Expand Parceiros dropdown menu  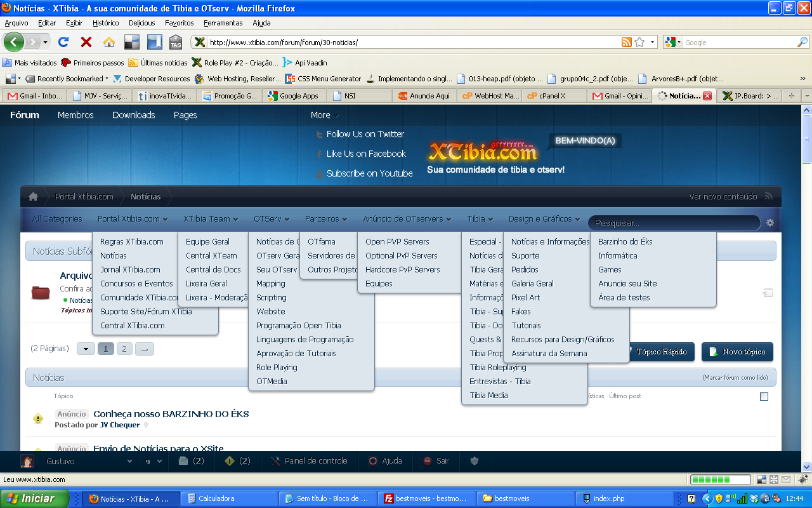click(326, 218)
